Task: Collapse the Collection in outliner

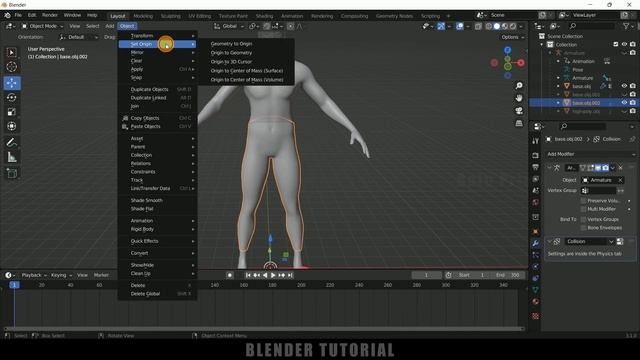Action: click(542, 44)
